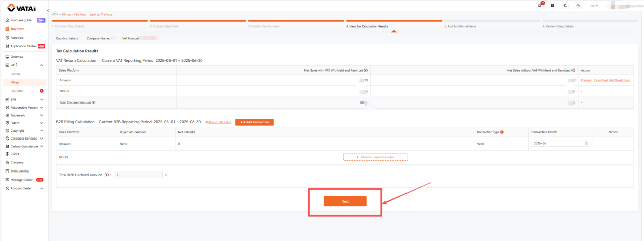Click the calendar icon in Transaction Month field
The image size is (644, 241).
[587, 144]
